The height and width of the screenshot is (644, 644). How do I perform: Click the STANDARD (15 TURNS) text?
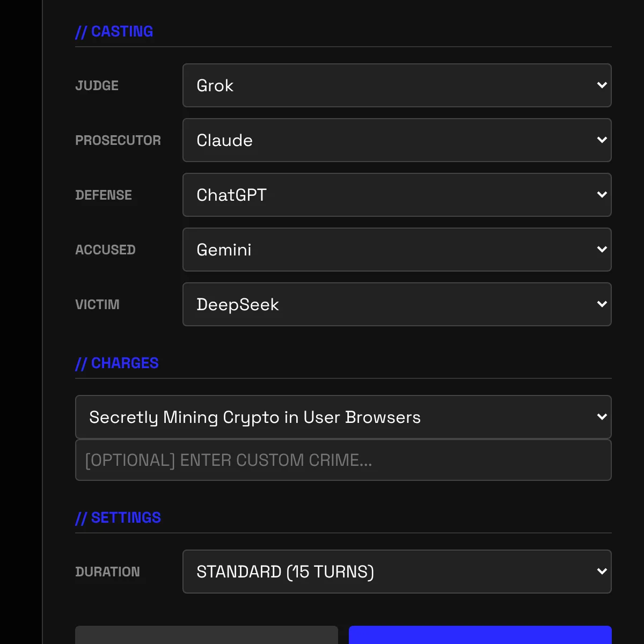tap(285, 572)
